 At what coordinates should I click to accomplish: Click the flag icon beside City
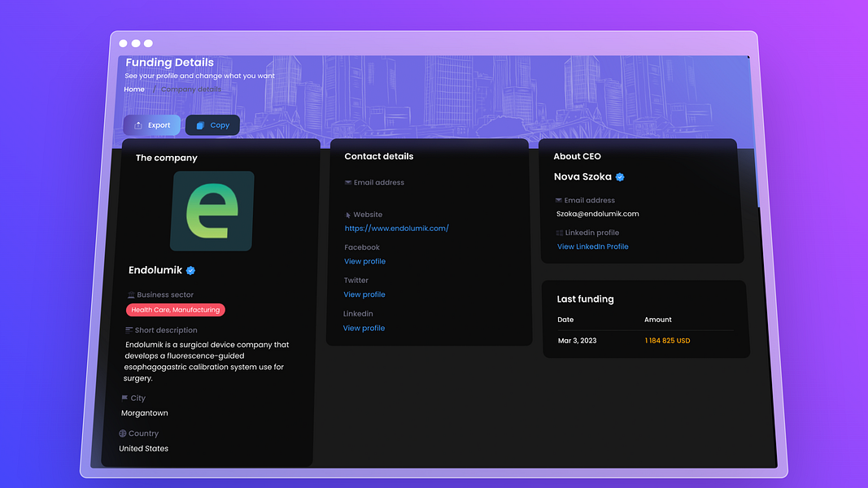coord(126,398)
